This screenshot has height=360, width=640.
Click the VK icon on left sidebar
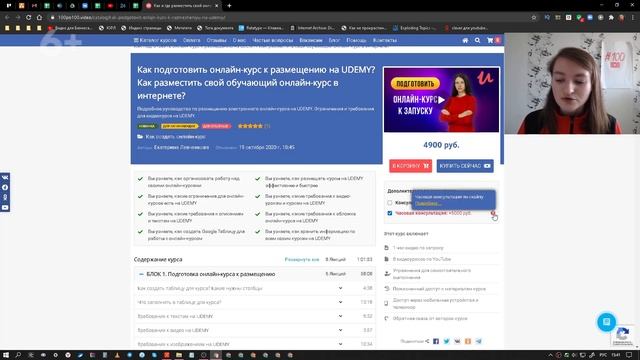[5, 178]
